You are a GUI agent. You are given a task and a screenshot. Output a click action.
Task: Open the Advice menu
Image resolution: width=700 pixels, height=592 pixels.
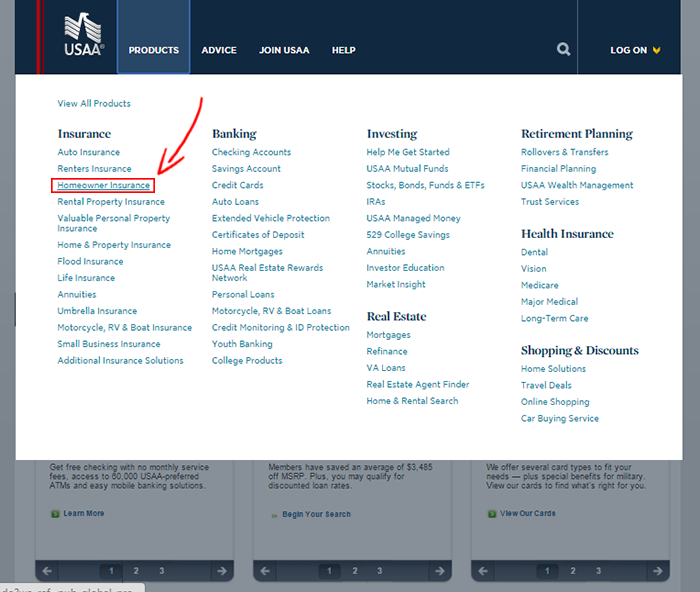click(x=219, y=50)
